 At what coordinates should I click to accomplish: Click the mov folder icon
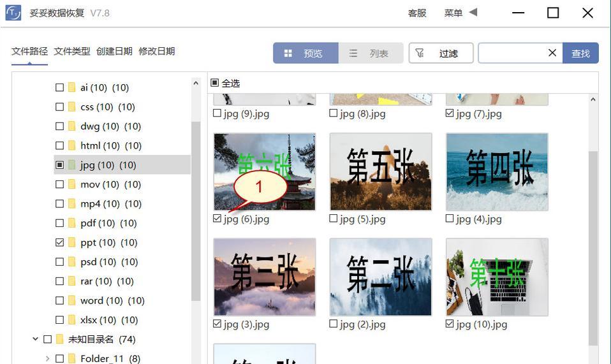click(x=71, y=184)
